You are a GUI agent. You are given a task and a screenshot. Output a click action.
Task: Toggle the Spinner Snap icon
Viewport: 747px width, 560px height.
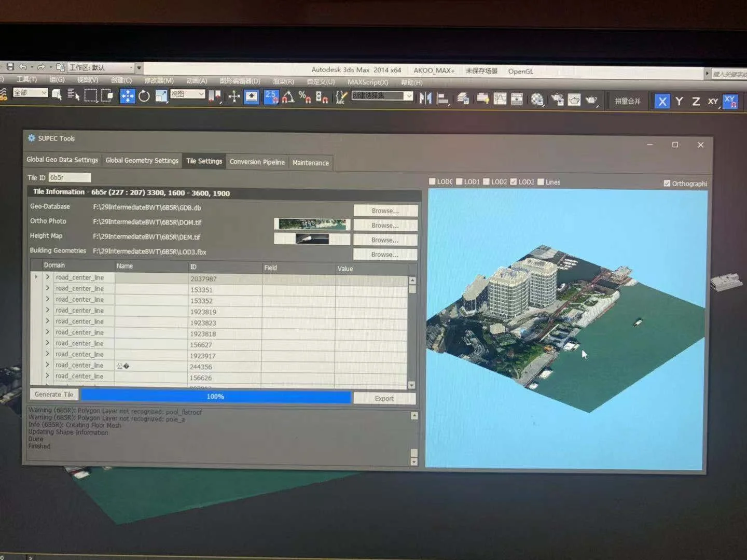click(x=322, y=97)
